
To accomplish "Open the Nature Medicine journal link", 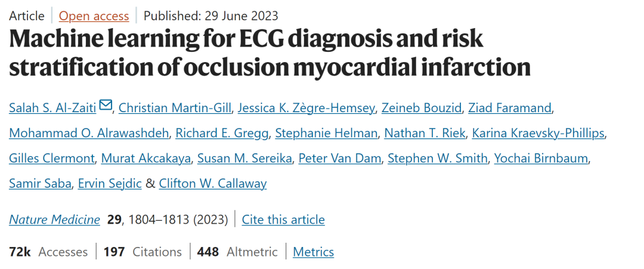I will (55, 219).
